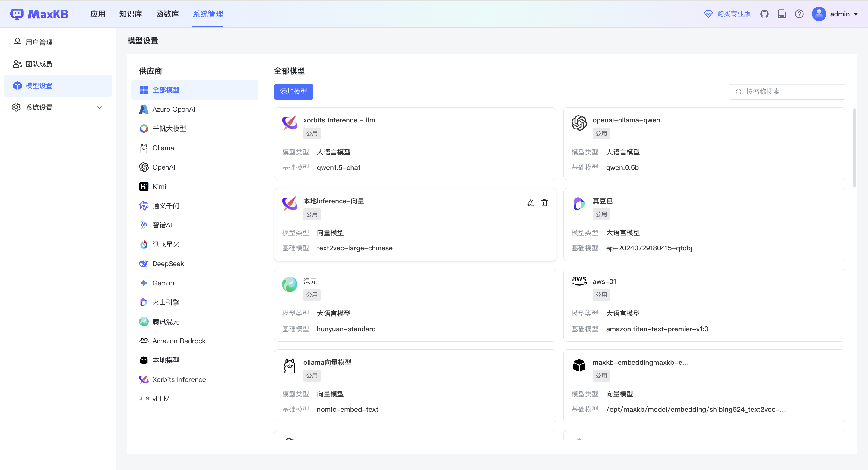Click the MaxKB logo

(x=40, y=14)
